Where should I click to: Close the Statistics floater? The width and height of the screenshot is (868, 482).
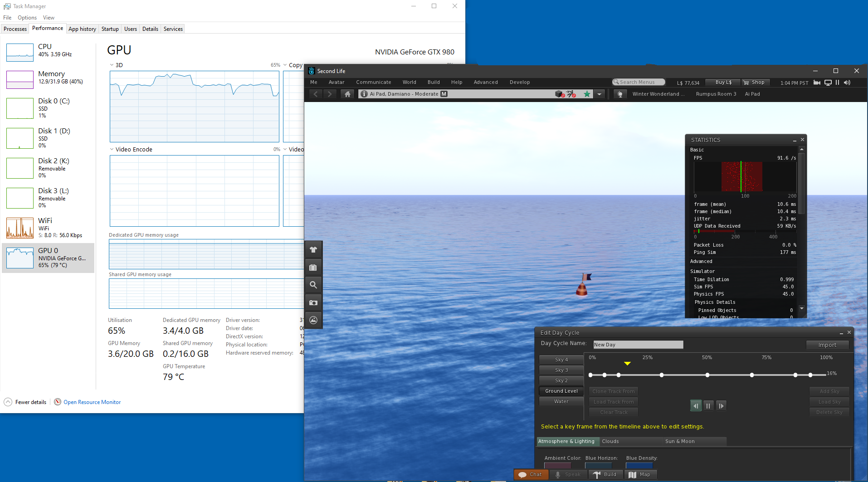802,140
